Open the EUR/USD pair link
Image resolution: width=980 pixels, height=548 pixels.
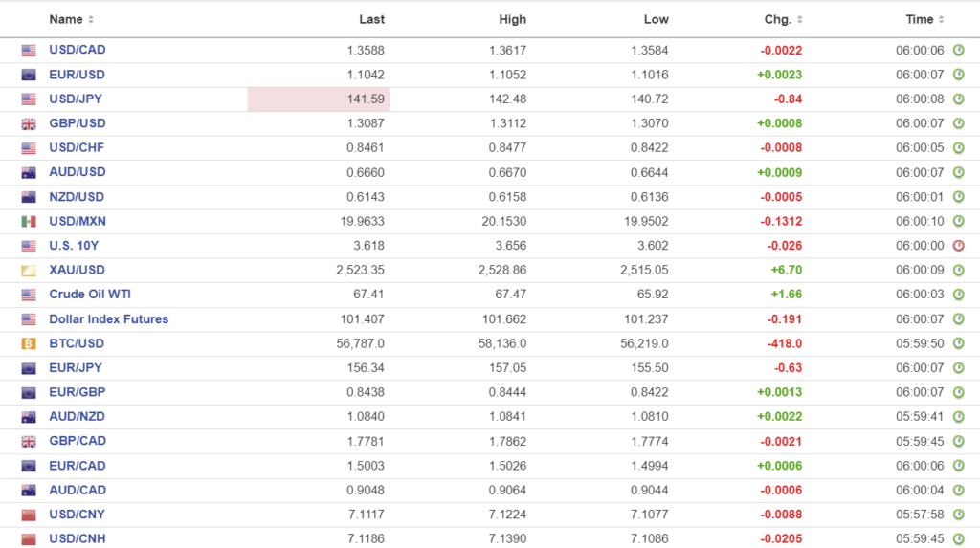pyautogui.click(x=78, y=75)
